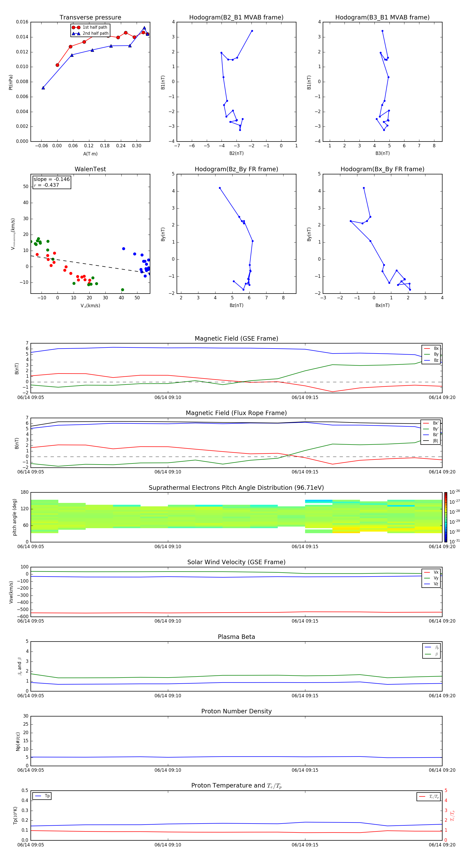Select the 'Vz' legend entry

click(431, 584)
